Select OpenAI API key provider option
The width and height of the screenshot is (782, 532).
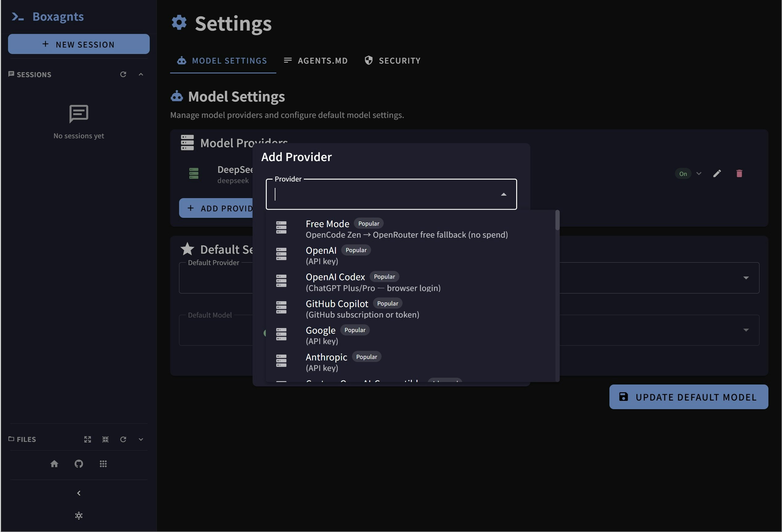(410, 256)
